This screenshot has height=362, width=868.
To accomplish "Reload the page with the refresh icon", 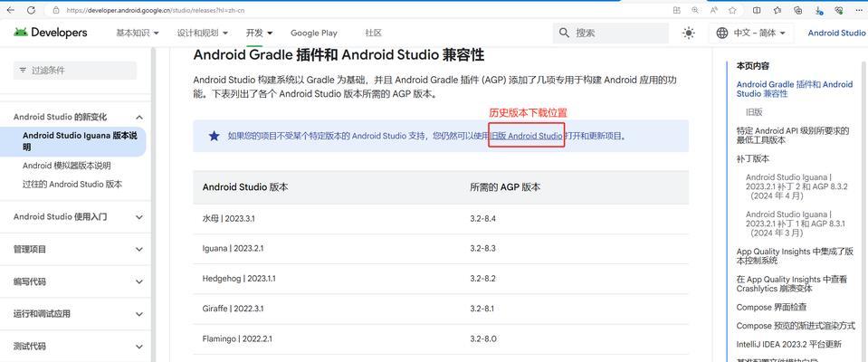I will click(31, 10).
